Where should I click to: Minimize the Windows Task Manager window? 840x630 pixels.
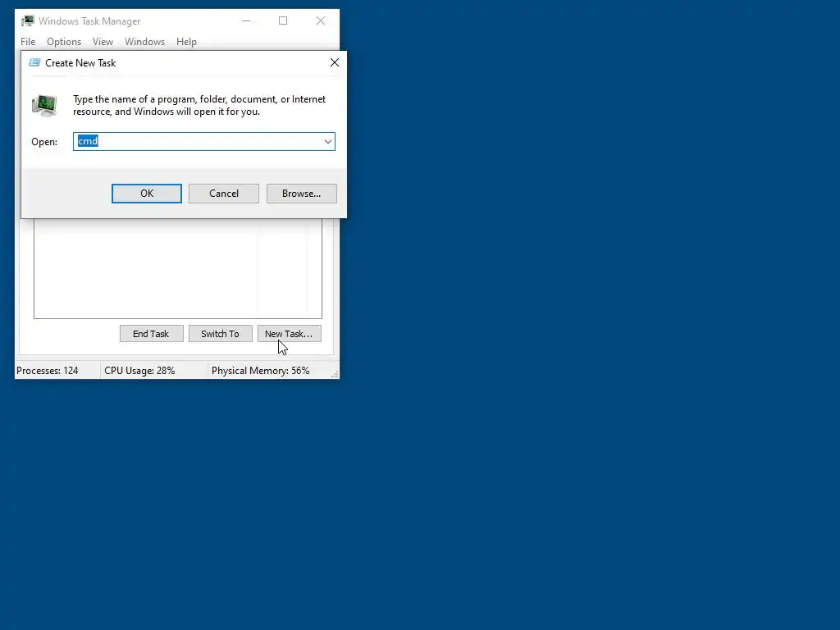[x=246, y=21]
